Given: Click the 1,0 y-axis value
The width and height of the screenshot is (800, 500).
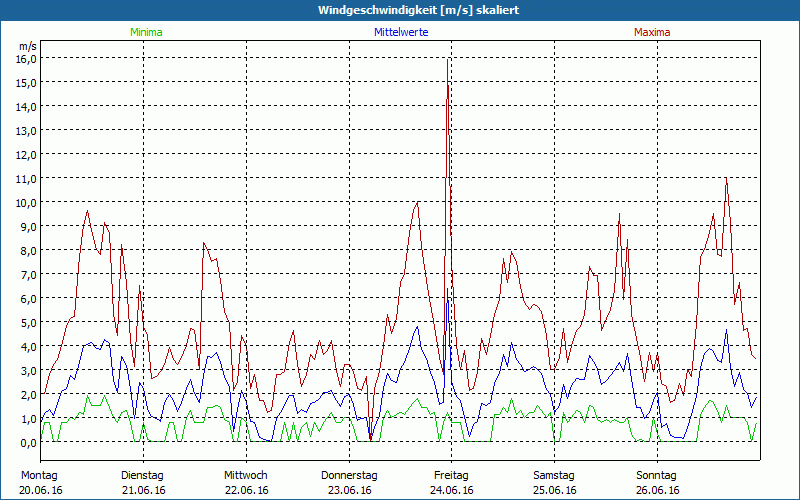Looking at the screenshot, I should pyautogui.click(x=29, y=419).
